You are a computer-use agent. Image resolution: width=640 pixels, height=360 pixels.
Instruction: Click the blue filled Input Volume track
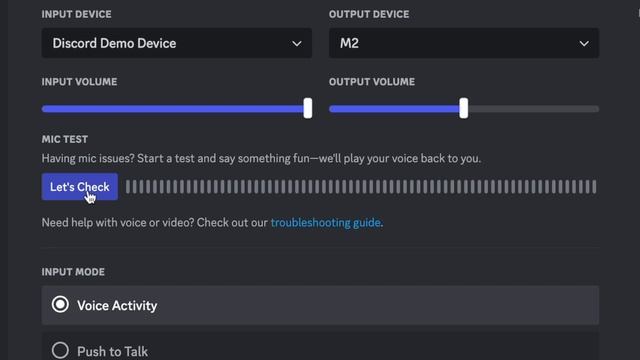(x=173, y=109)
